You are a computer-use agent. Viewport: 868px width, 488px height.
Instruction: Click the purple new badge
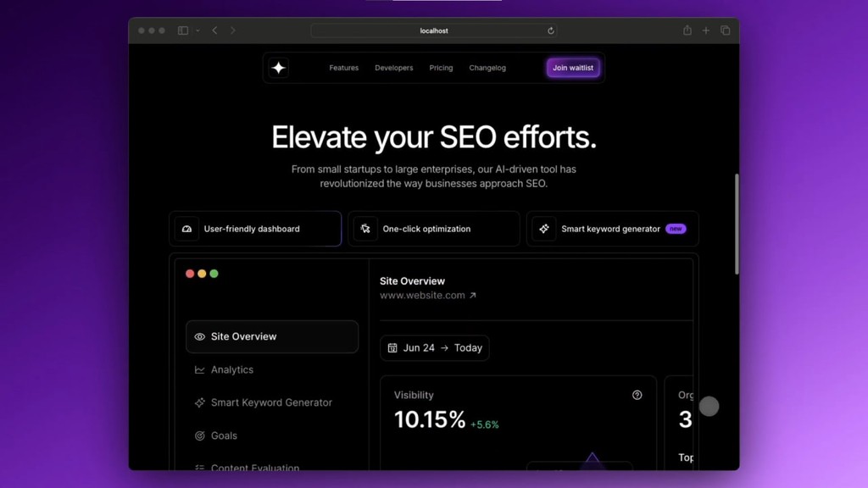tap(676, 229)
